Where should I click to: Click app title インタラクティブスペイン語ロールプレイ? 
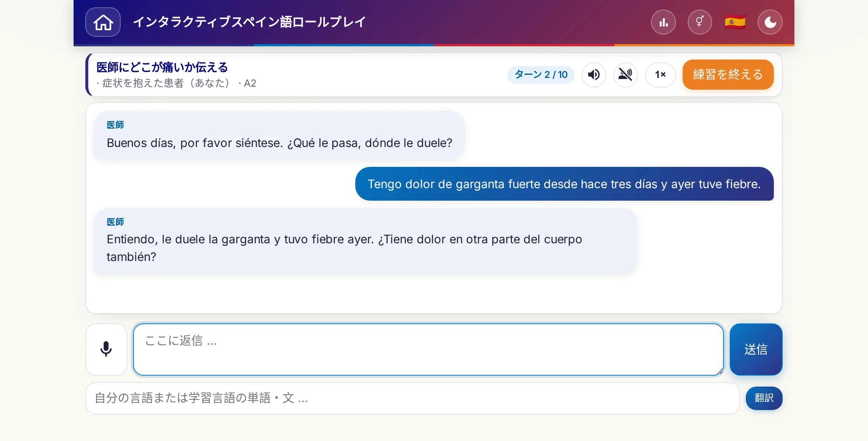pos(249,22)
